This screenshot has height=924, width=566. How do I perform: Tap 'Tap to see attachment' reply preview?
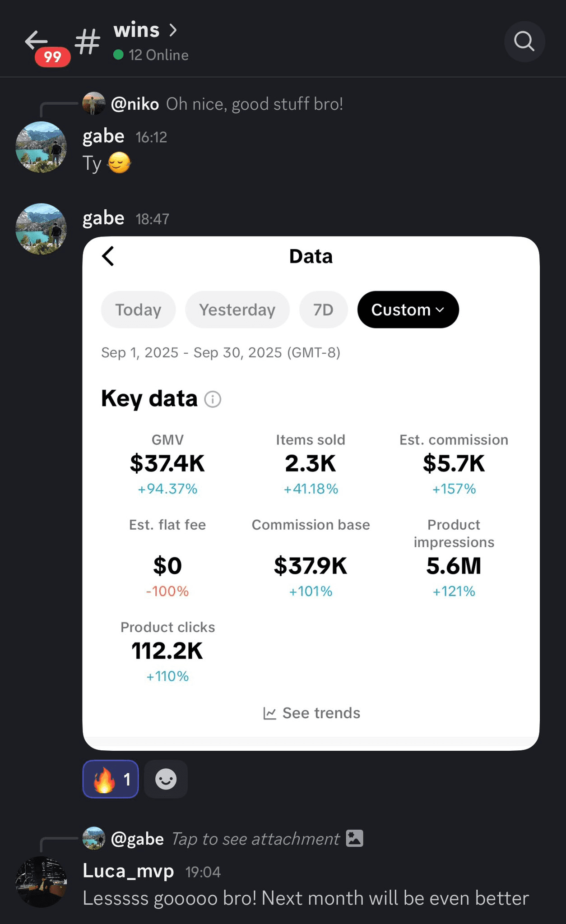pos(255,839)
